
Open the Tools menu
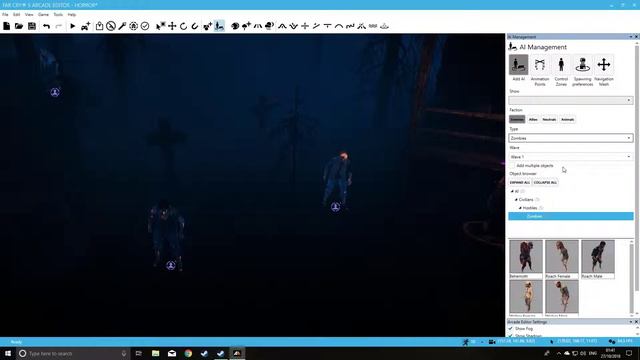tap(58, 15)
